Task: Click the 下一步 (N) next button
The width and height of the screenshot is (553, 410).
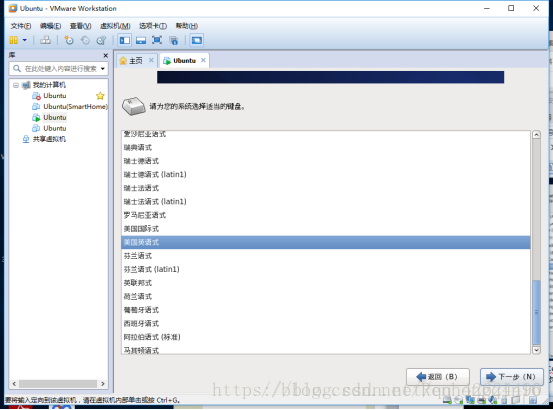Action: 512,377
